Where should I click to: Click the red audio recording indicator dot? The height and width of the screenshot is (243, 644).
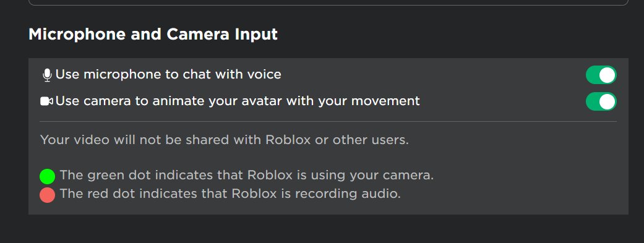[47, 195]
